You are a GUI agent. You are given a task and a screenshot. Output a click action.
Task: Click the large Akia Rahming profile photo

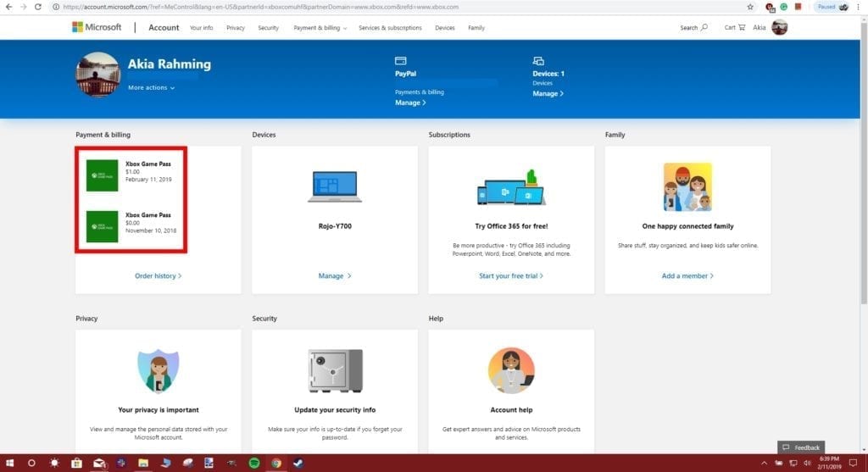(98, 75)
